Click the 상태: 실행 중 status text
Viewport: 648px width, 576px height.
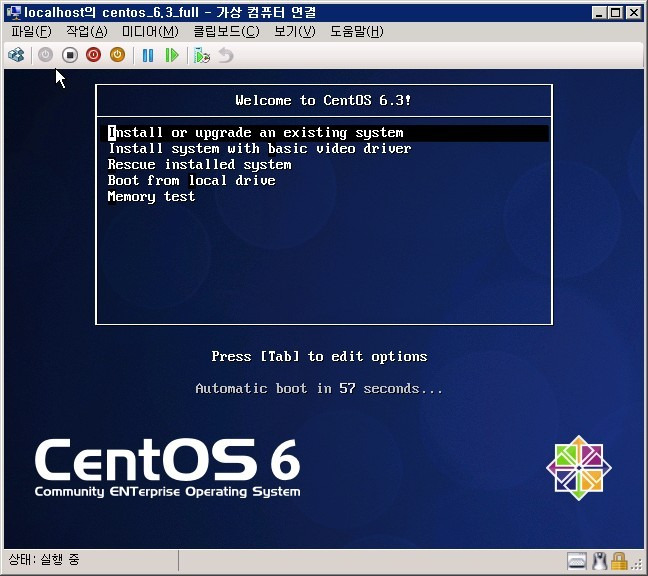point(44,560)
